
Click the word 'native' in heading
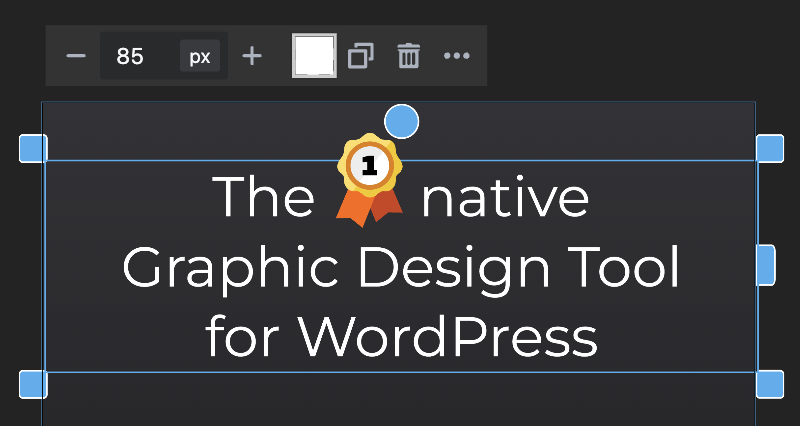pyautogui.click(x=505, y=198)
